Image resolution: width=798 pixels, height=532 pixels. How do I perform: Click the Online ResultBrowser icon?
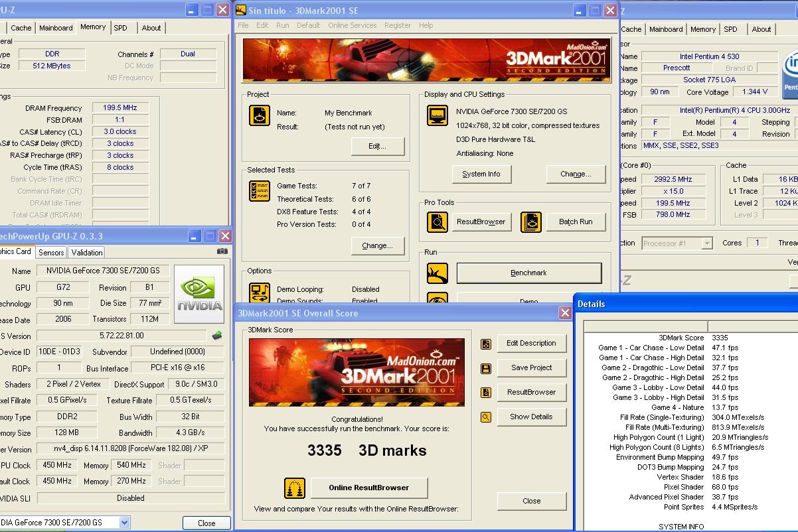coord(294,488)
